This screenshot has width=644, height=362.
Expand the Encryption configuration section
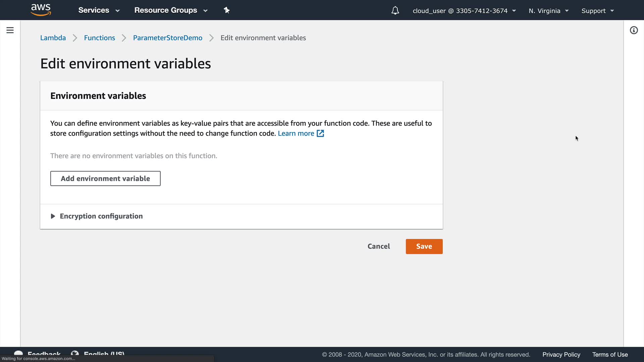[53, 216]
